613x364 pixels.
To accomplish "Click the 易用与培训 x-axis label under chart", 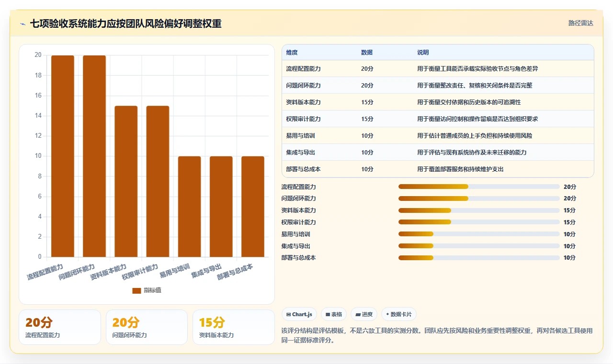I will [x=175, y=270].
